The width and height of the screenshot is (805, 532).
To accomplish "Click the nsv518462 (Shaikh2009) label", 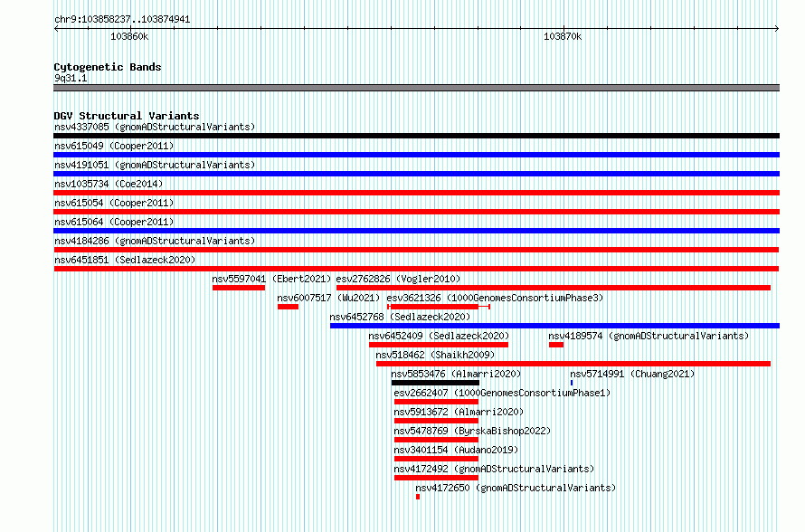I will pyautogui.click(x=435, y=355).
